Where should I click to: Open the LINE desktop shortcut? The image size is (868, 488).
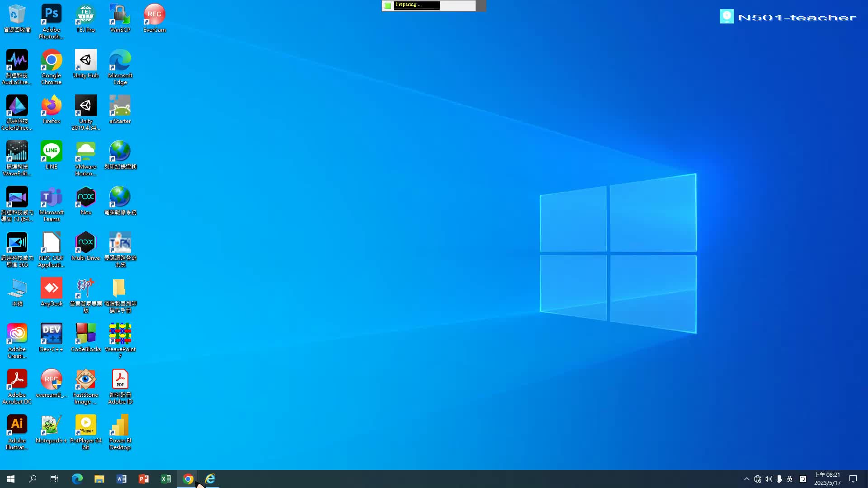(51, 155)
